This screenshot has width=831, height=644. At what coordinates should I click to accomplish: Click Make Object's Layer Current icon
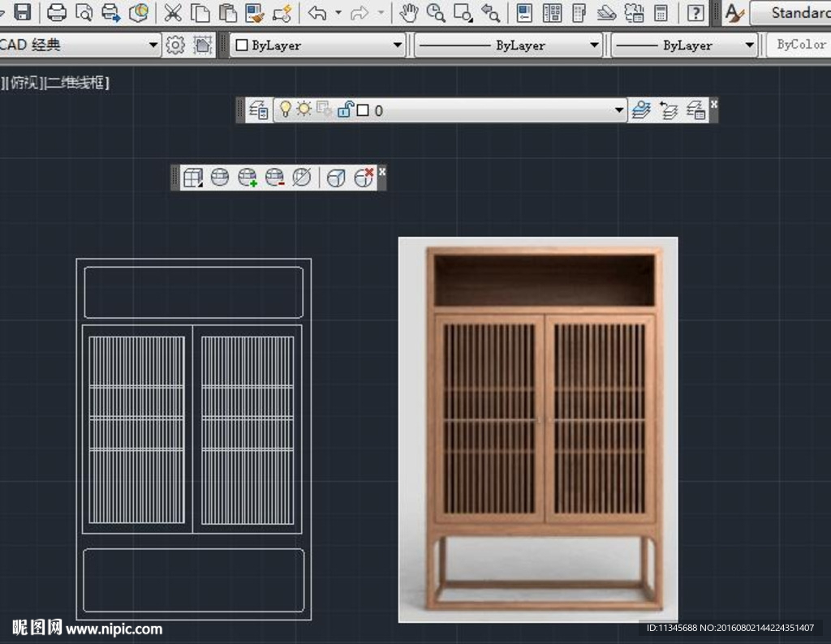[641, 110]
